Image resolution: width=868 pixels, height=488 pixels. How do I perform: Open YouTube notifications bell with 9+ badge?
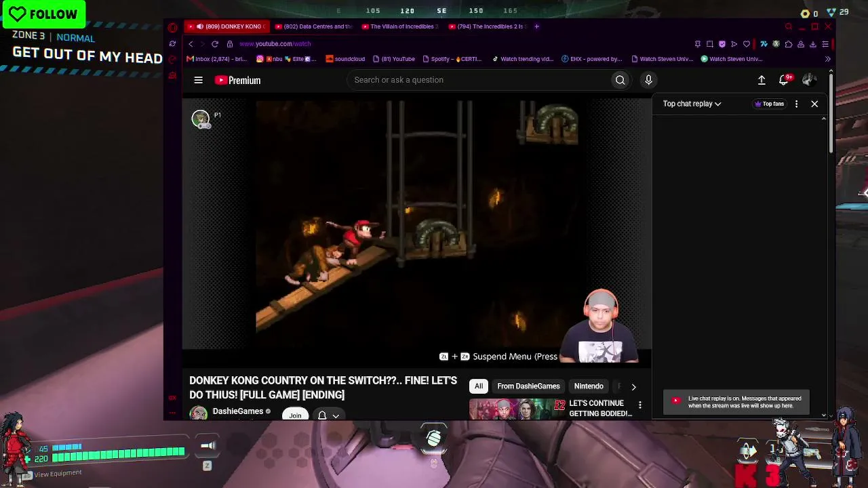784,80
